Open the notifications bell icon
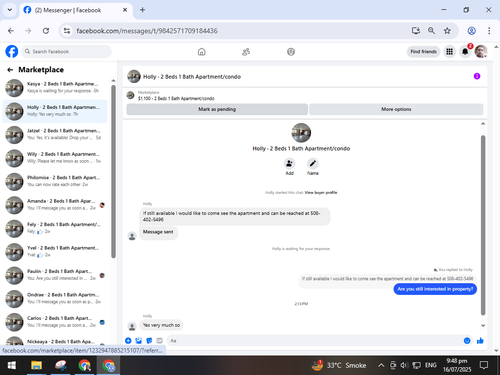 point(465,52)
